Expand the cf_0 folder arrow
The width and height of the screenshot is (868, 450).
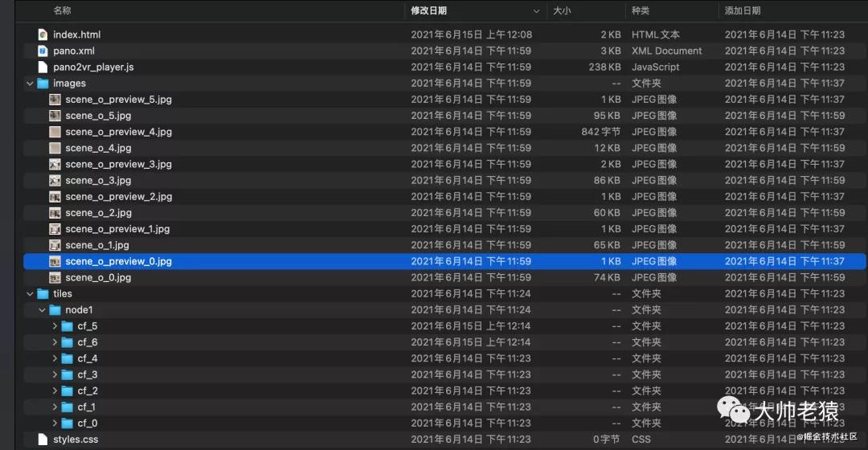[x=55, y=423]
